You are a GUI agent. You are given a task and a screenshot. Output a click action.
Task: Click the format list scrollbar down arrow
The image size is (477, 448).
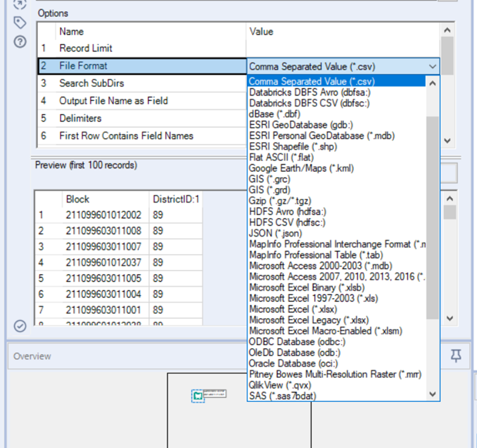[432, 394]
